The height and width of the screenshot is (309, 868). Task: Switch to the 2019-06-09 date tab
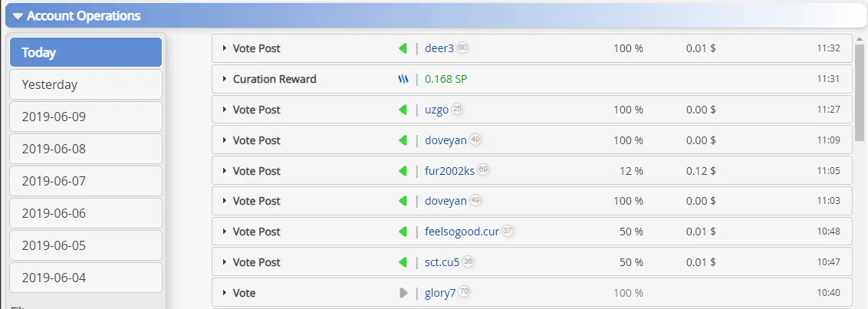point(86,117)
